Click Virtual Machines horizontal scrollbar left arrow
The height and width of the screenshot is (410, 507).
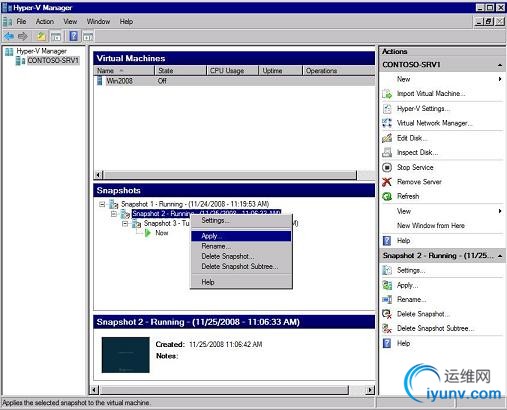(98, 175)
